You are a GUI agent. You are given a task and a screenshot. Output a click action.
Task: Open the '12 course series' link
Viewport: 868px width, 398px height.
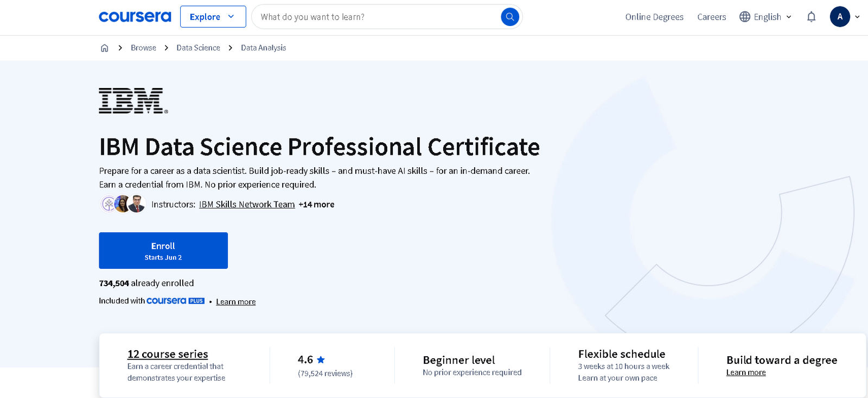(x=168, y=354)
